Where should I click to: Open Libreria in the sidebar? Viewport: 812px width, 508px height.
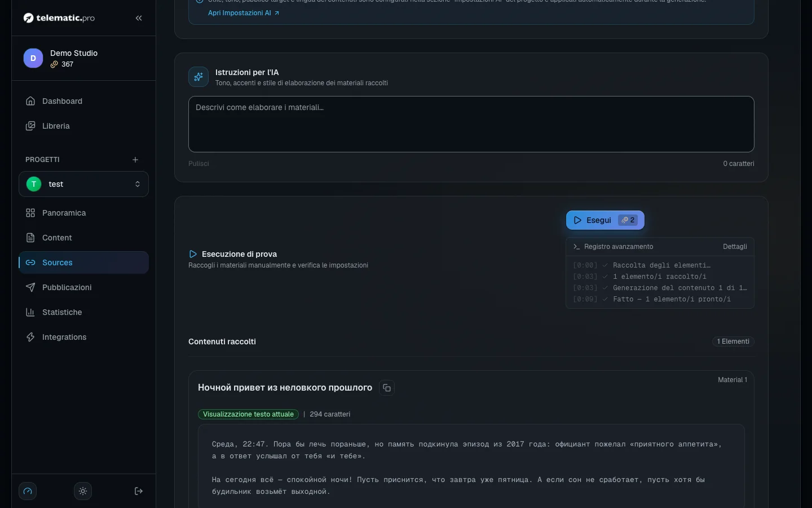click(83, 126)
